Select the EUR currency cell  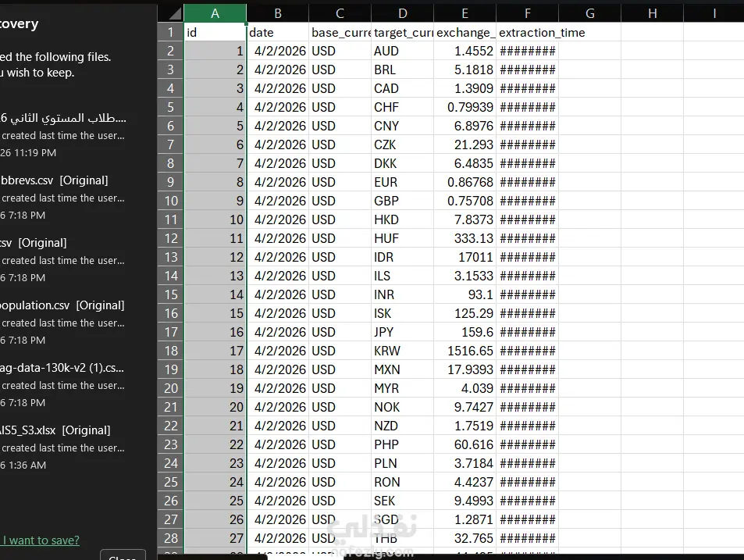[402, 182]
